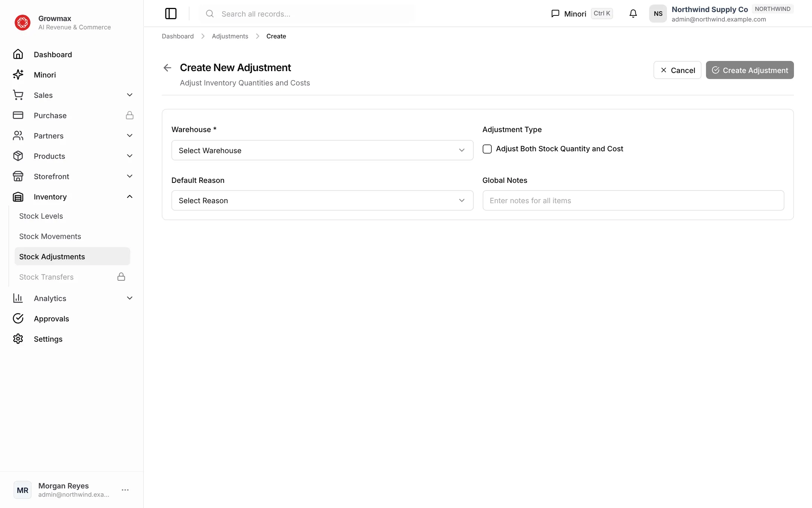The width and height of the screenshot is (812, 508).
Task: Click the Dashboard home icon
Action: pos(18,54)
